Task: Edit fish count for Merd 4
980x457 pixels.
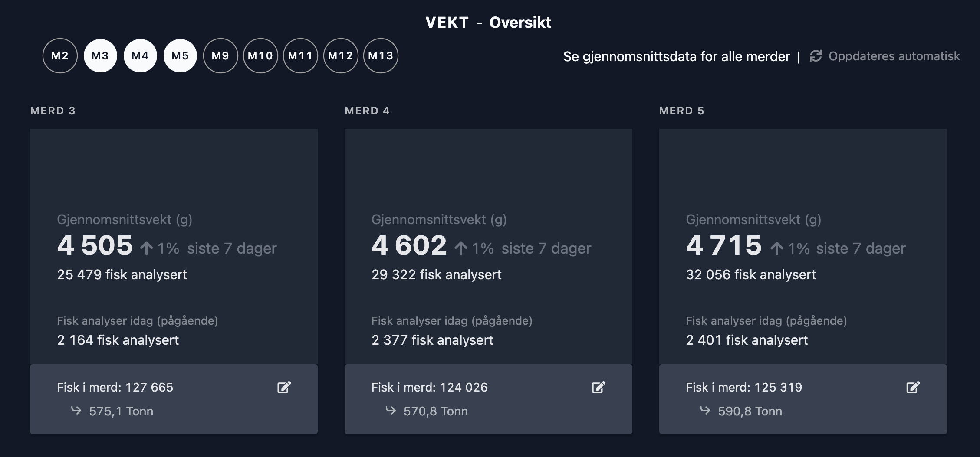Action: point(599,387)
